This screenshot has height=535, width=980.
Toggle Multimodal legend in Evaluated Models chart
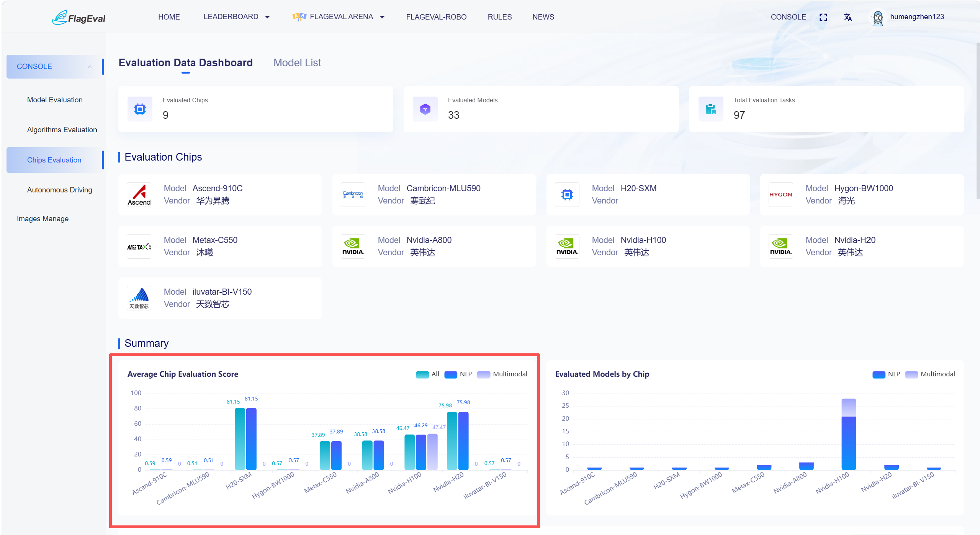click(x=930, y=374)
